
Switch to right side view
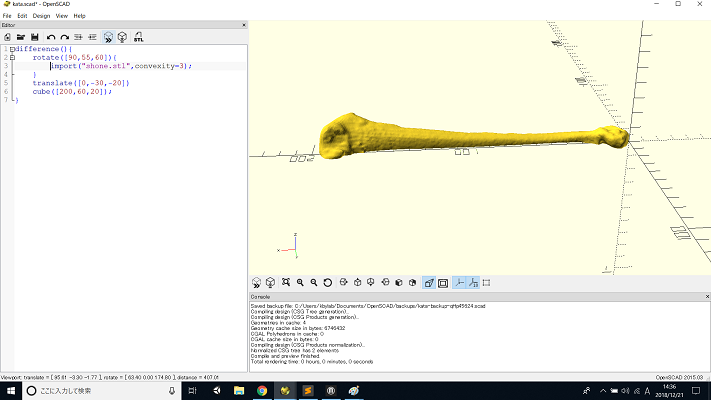[x=343, y=283]
